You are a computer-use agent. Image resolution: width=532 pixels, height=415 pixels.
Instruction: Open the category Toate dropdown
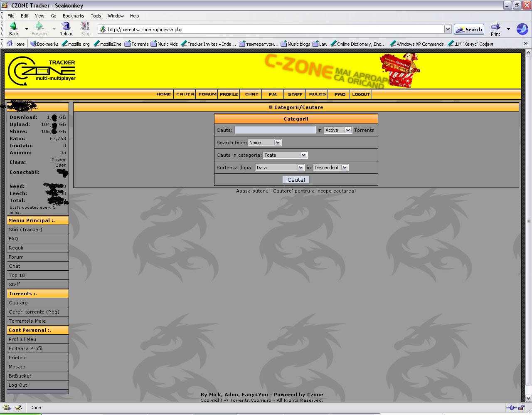(x=285, y=155)
